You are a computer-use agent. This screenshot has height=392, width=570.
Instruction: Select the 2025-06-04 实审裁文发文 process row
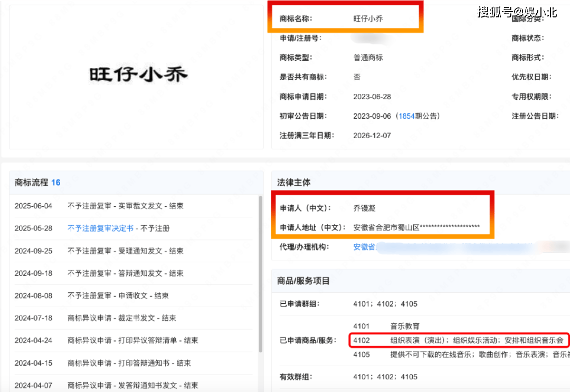pyautogui.click(x=133, y=206)
